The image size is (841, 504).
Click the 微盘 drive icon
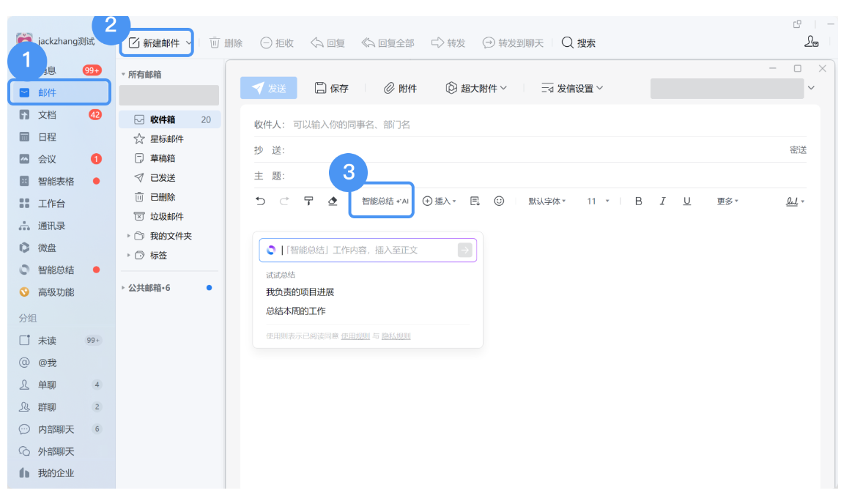pos(24,248)
